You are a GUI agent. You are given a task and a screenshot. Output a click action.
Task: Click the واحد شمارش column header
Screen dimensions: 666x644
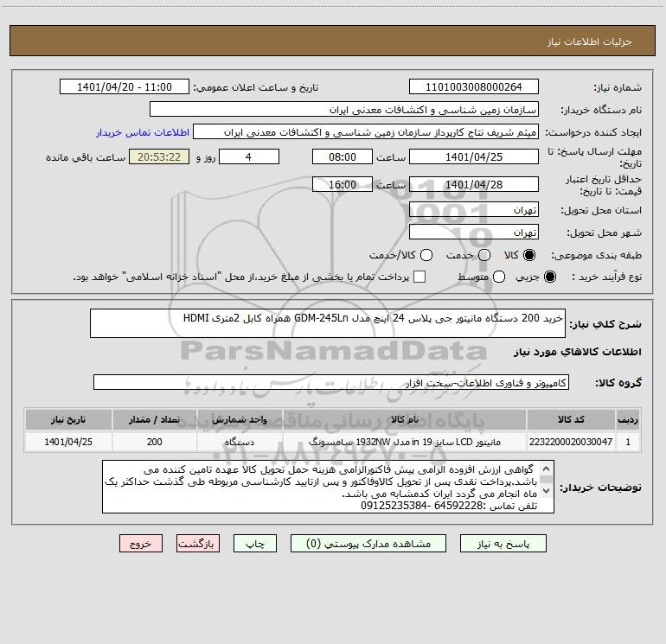click(240, 419)
